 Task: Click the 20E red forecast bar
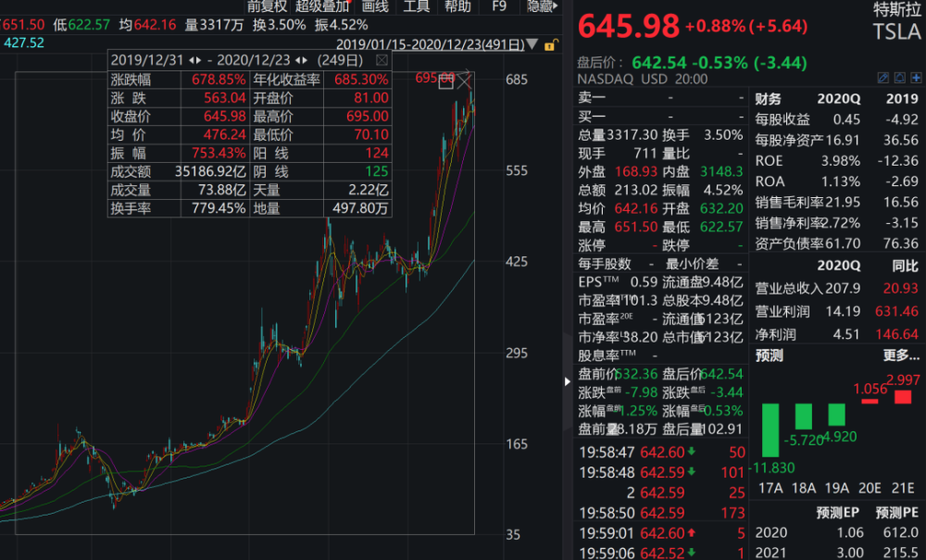(x=870, y=402)
